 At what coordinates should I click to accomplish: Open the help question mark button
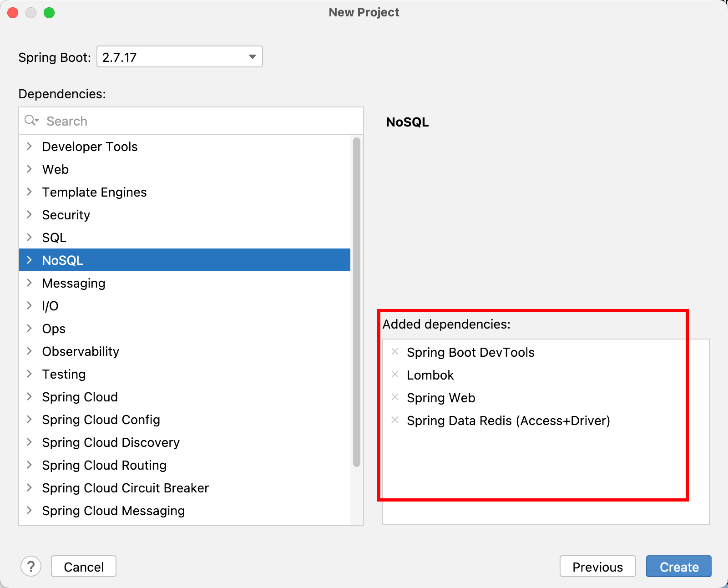tap(31, 566)
